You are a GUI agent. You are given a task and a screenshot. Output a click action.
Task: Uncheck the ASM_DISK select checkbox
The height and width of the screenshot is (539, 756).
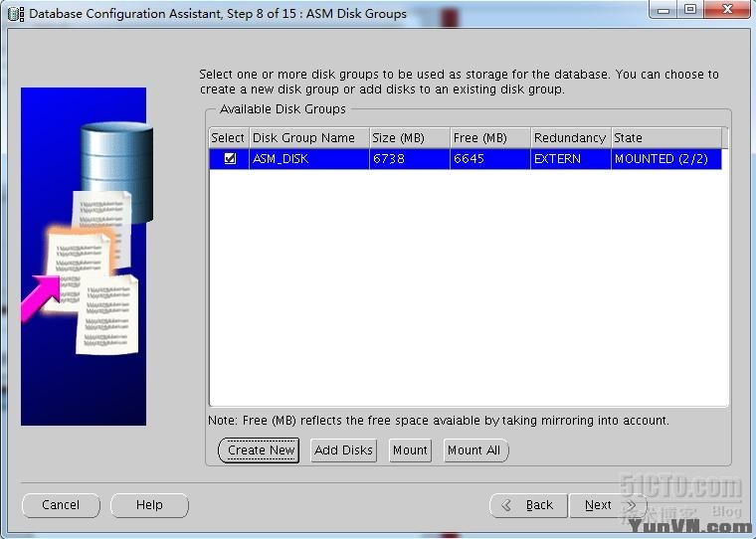(x=230, y=158)
